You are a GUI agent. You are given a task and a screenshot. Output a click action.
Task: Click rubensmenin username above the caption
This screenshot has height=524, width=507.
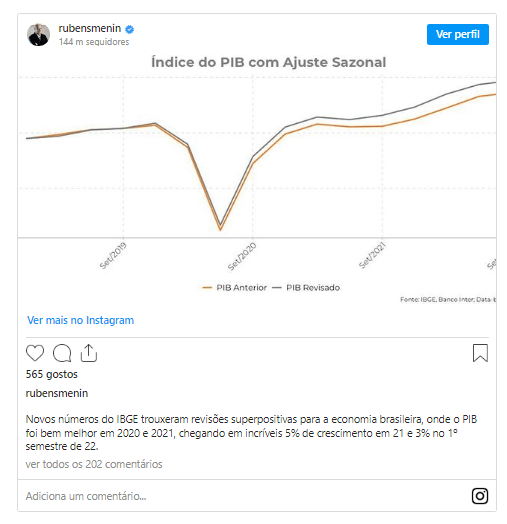point(57,393)
